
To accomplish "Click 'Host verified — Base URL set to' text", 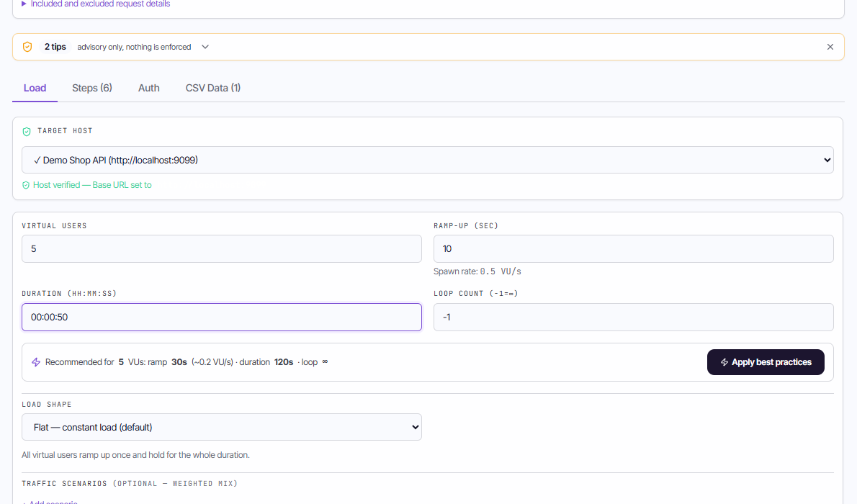I will pyautogui.click(x=92, y=185).
